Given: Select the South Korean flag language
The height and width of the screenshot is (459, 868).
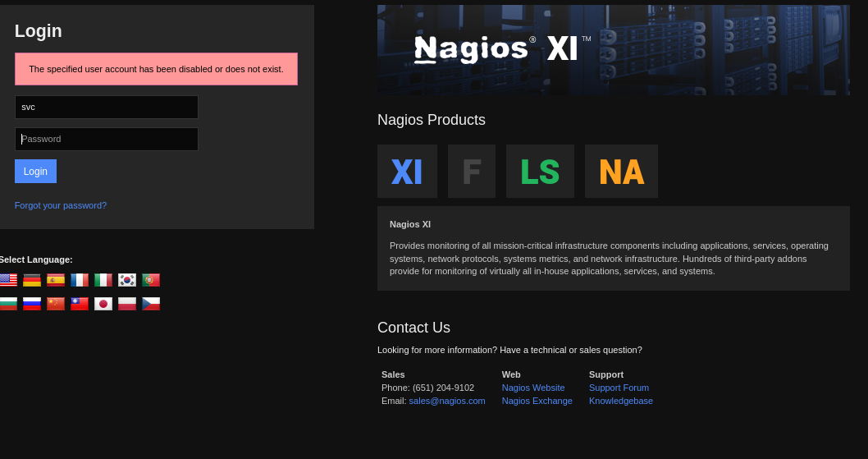Looking at the screenshot, I should point(127,280).
